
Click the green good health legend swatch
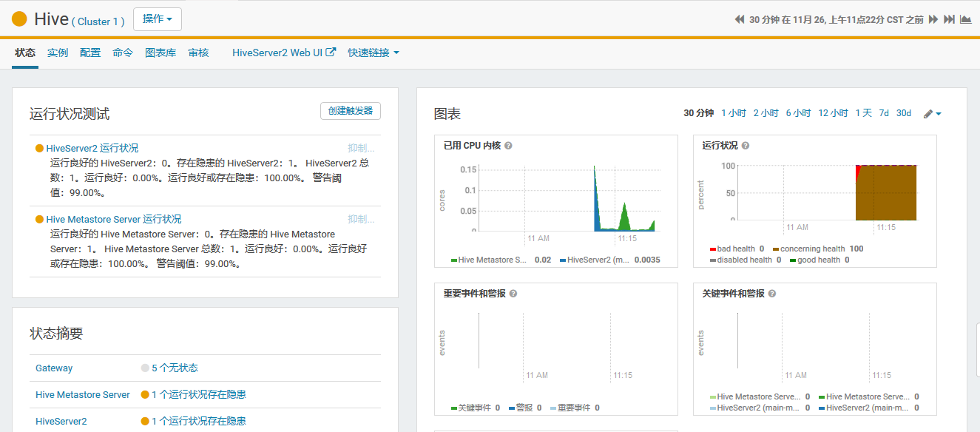click(x=793, y=260)
